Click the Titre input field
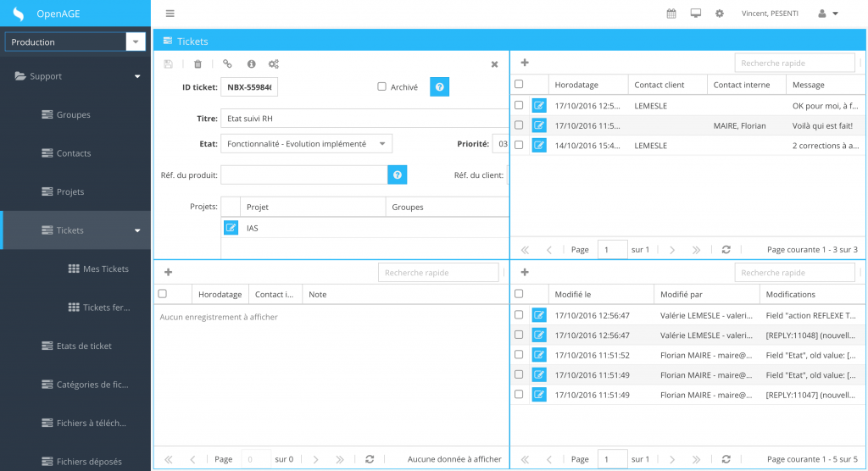Viewport: 868px width, 471px height. pyautogui.click(x=364, y=119)
